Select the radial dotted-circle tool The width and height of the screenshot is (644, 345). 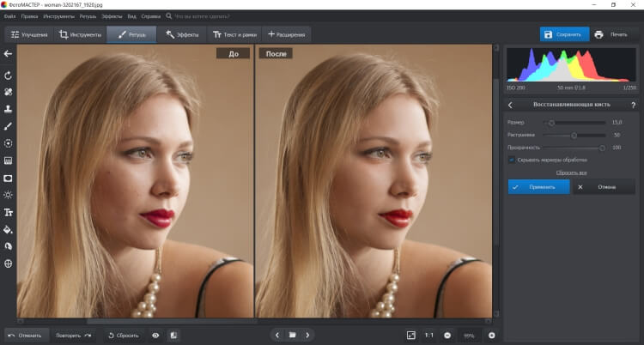point(8,143)
